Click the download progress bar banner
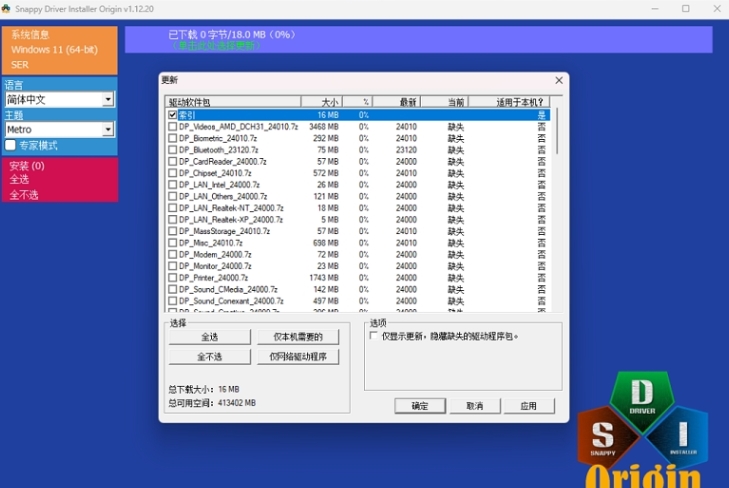Image resolution: width=729 pixels, height=488 pixels. pos(418,40)
